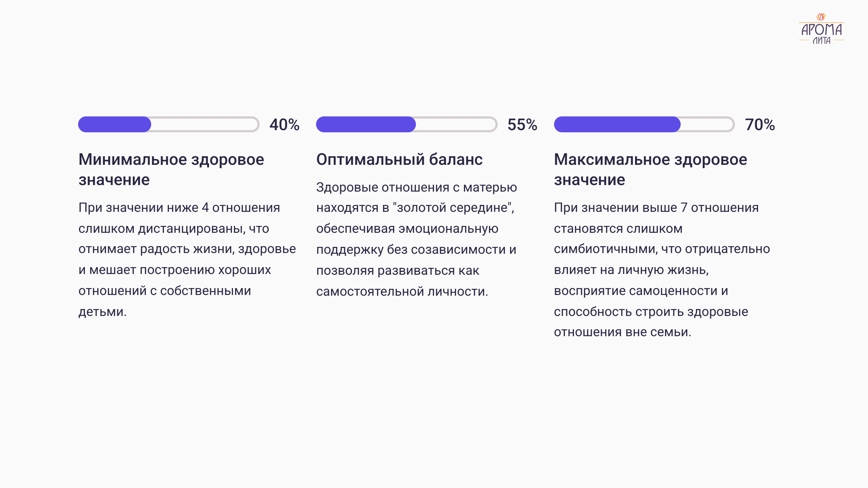
Task: Click the quoted phrase "золотой середине"
Action: [452, 208]
